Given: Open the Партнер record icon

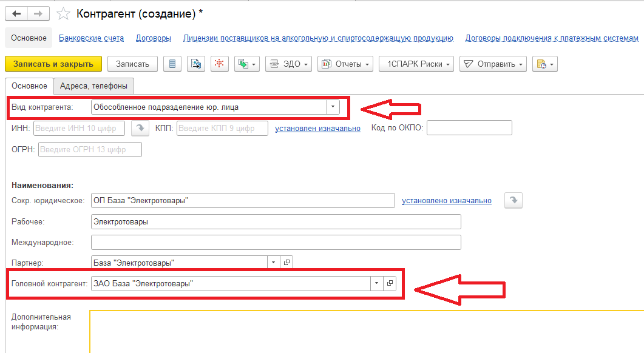Looking at the screenshot, I should (287, 262).
